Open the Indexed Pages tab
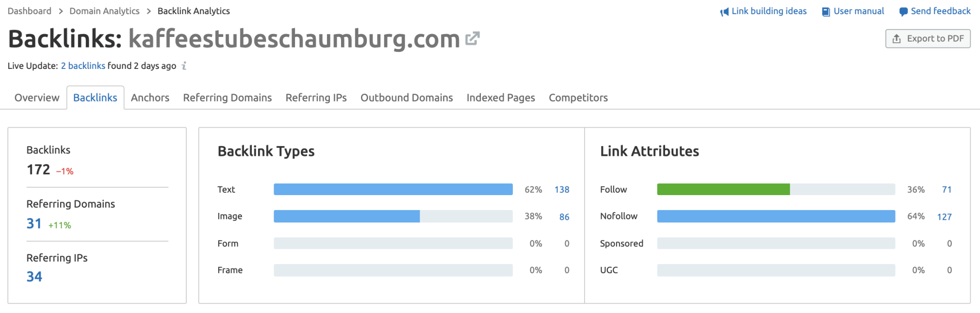980x313 pixels. click(501, 98)
